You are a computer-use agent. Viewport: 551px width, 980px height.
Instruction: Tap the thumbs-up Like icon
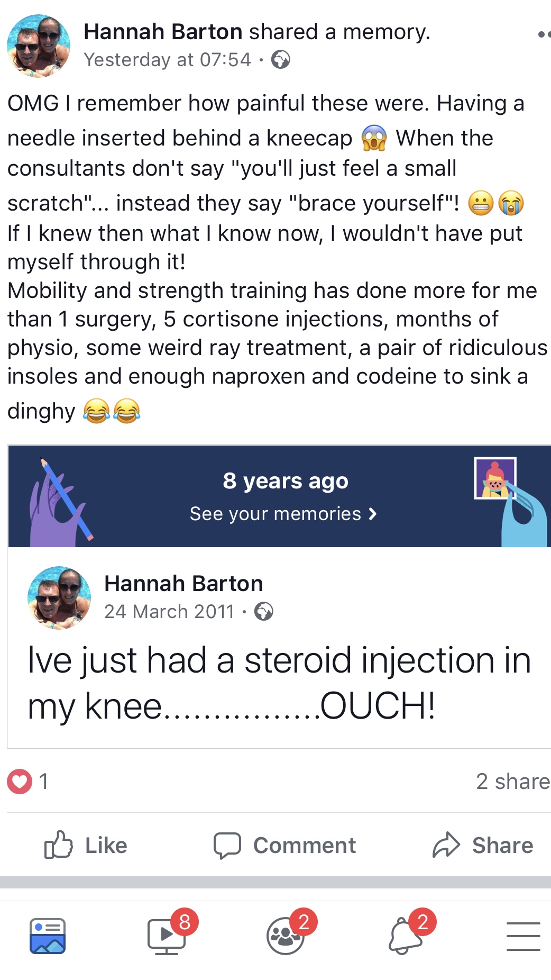pos(58,845)
